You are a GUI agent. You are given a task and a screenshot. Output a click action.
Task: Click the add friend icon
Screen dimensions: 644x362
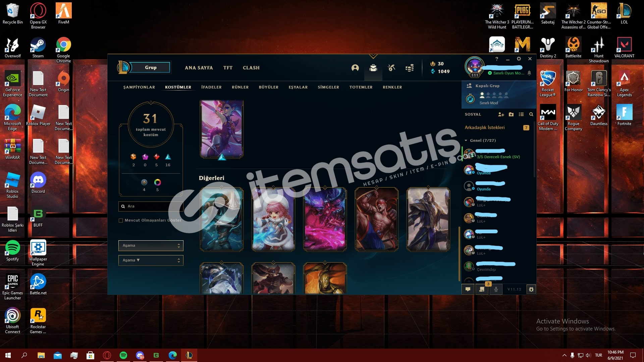(x=501, y=115)
